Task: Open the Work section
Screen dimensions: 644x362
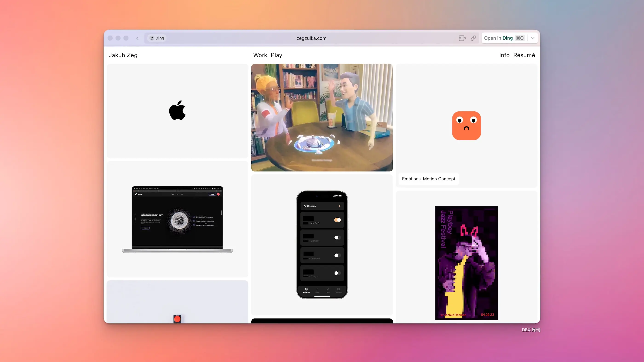Action: pos(260,55)
